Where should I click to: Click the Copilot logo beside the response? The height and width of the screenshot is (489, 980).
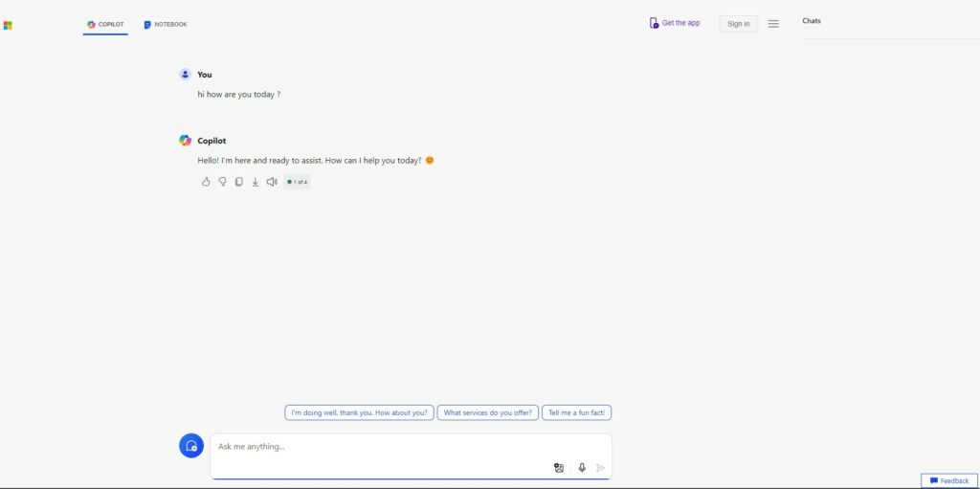(185, 141)
